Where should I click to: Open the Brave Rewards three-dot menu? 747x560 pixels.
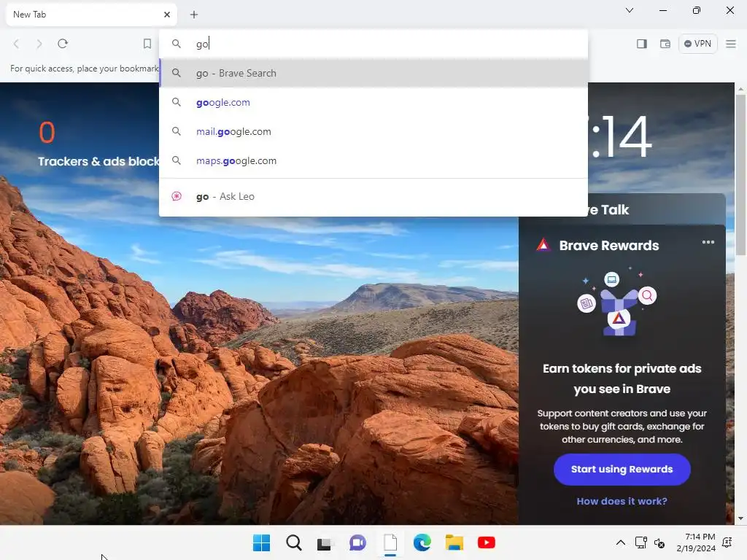(x=708, y=242)
